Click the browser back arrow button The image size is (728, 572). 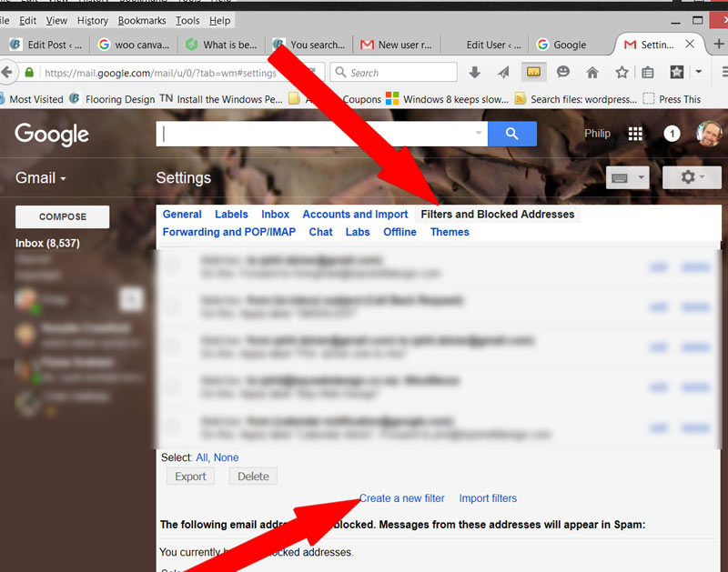(9, 72)
